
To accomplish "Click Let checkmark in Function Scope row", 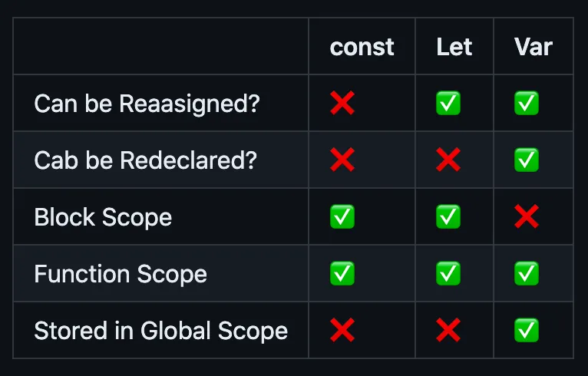I will [448, 273].
